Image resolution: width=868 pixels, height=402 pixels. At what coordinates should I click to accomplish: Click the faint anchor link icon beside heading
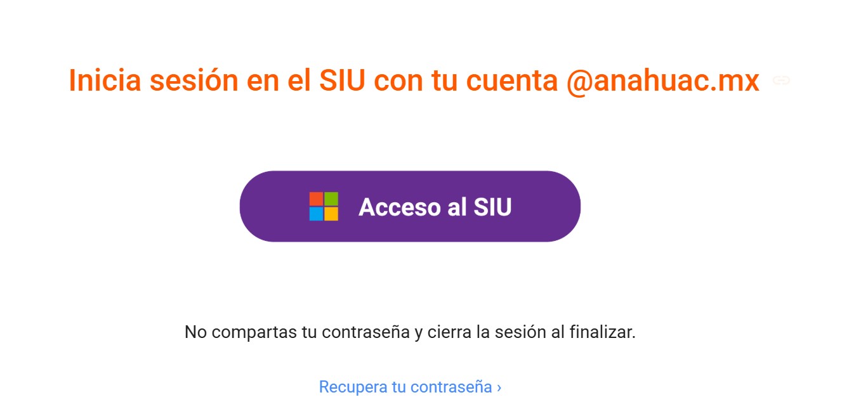[781, 81]
